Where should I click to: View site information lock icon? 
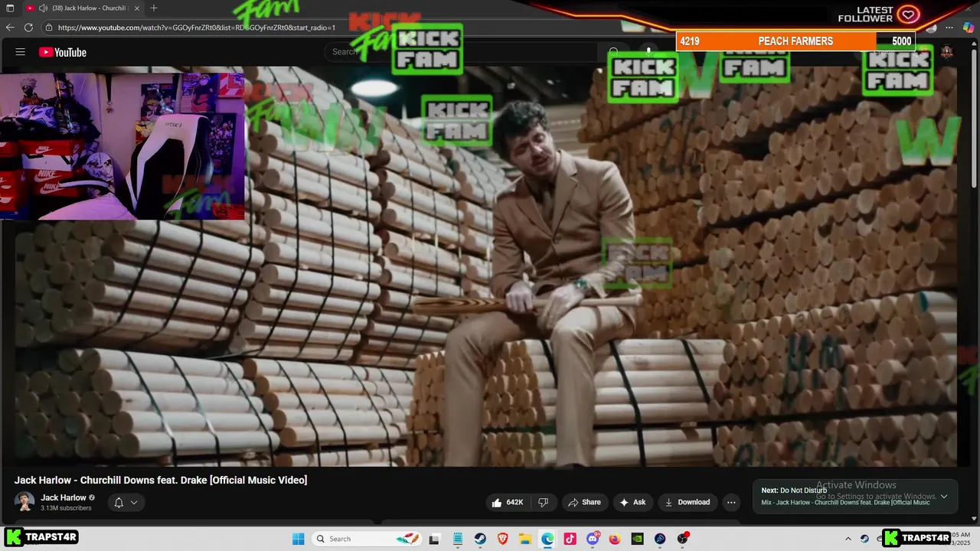pos(49,28)
